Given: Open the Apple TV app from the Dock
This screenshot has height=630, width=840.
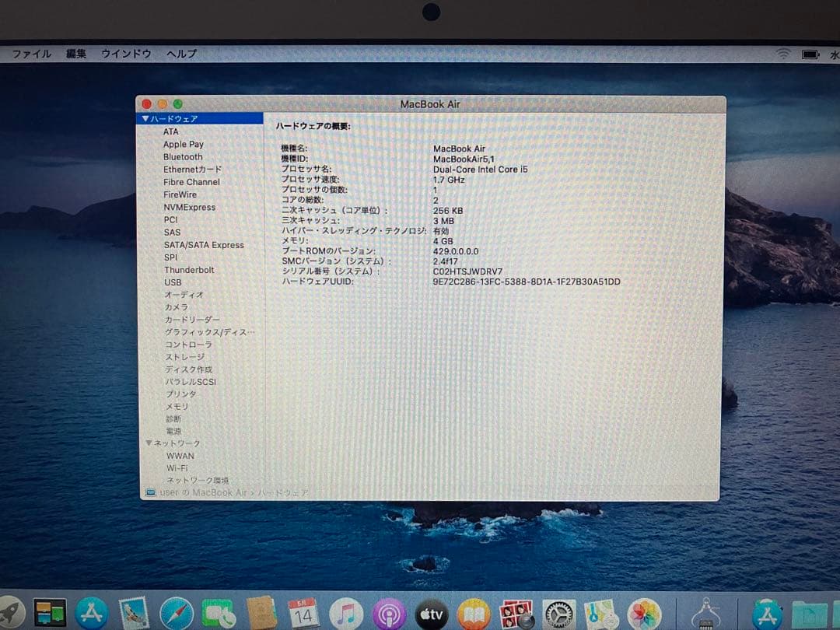Looking at the screenshot, I should pyautogui.click(x=432, y=613).
